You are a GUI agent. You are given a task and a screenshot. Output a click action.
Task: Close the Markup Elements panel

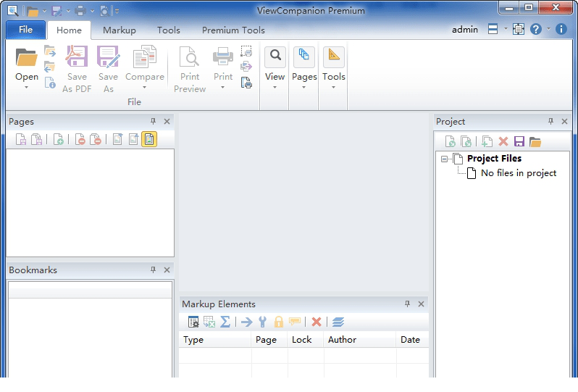point(421,304)
